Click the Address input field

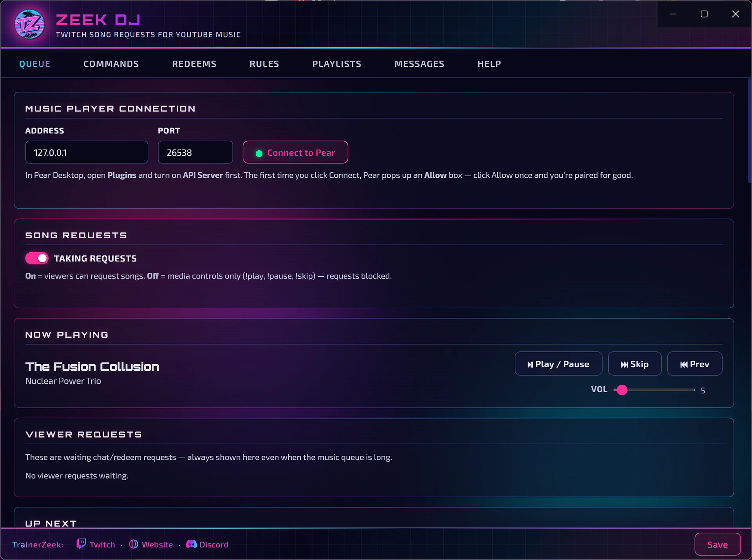click(x=87, y=152)
